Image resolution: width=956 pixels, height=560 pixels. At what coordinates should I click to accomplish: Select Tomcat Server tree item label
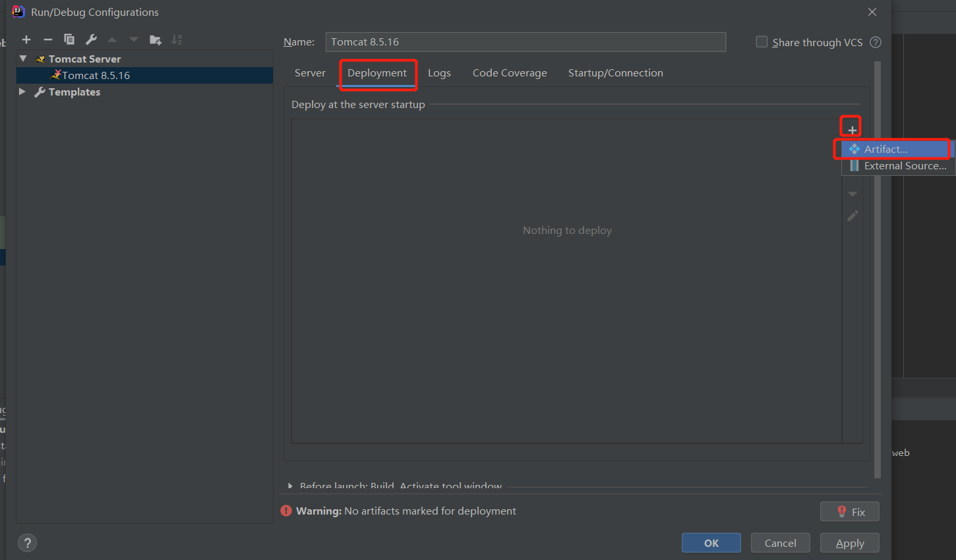point(84,59)
